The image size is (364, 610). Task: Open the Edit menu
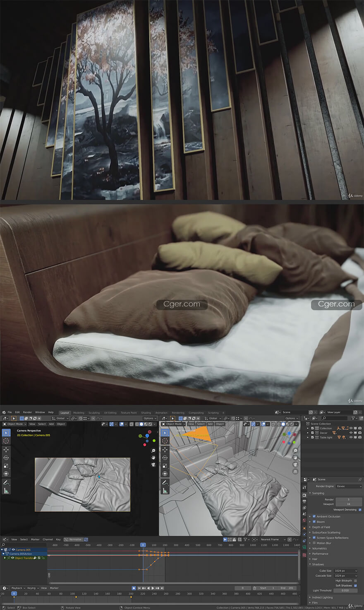[x=17, y=412]
